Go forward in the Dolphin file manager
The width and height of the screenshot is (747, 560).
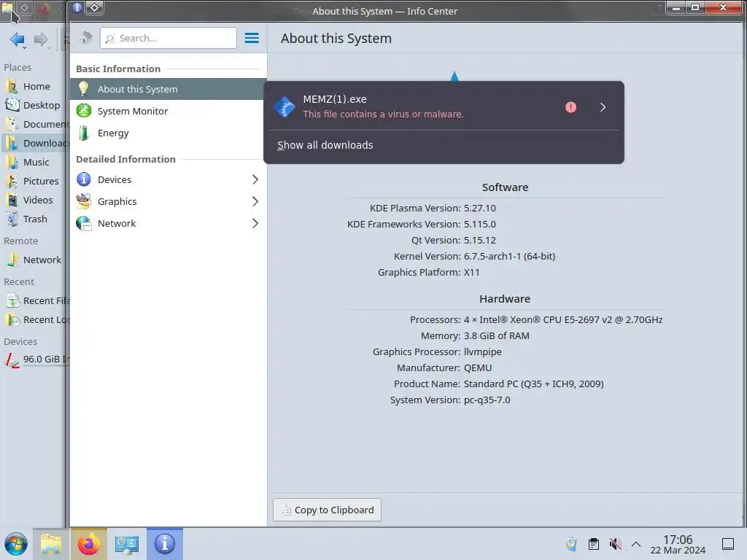[x=42, y=39]
